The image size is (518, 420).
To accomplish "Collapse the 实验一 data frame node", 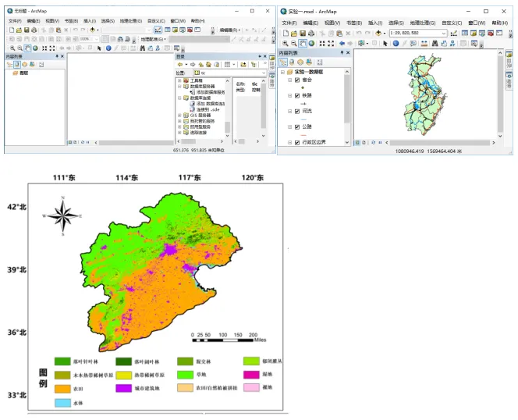I will (282, 72).
